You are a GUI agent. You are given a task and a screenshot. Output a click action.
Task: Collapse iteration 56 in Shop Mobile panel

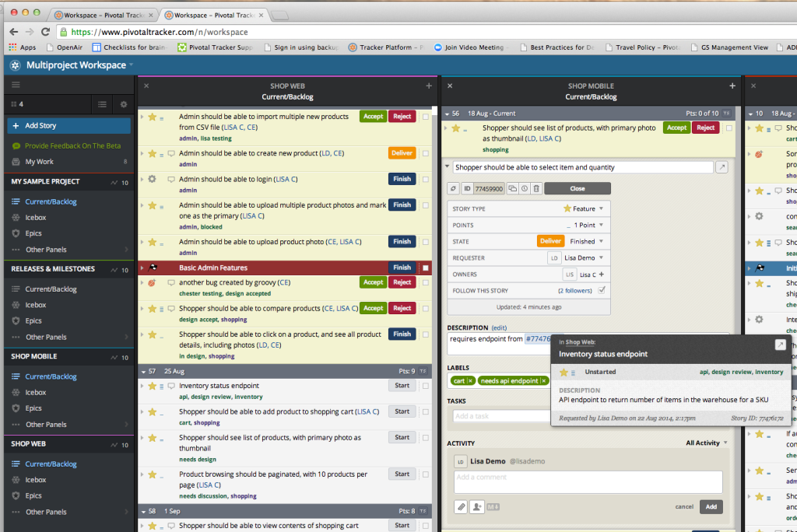[447, 114]
